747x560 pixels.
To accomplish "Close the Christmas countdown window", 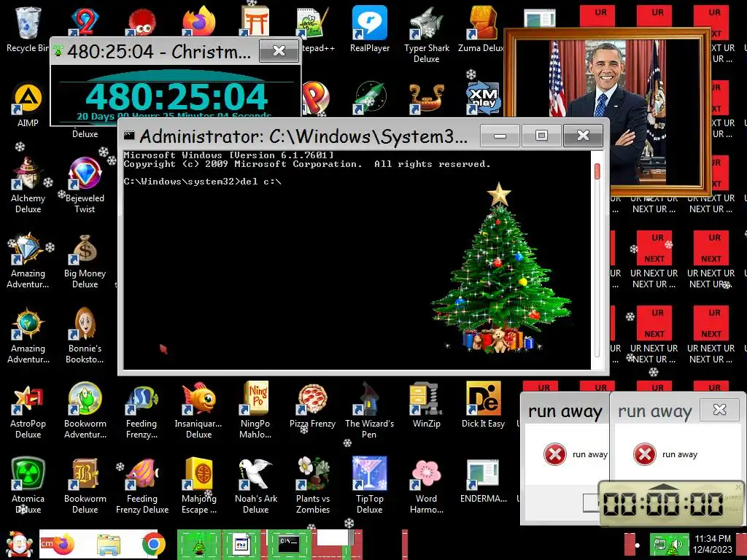I will tap(279, 51).
